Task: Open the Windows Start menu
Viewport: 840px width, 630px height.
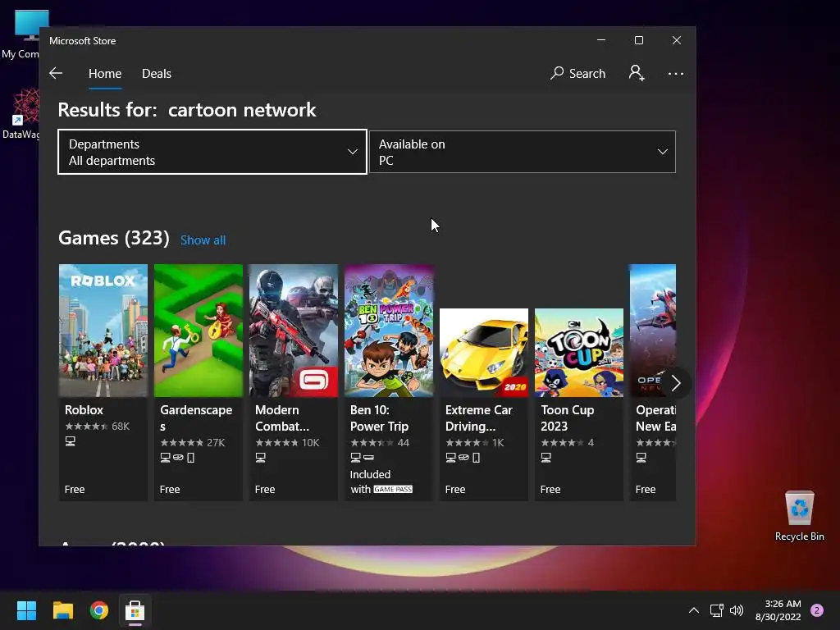Action: [x=26, y=610]
